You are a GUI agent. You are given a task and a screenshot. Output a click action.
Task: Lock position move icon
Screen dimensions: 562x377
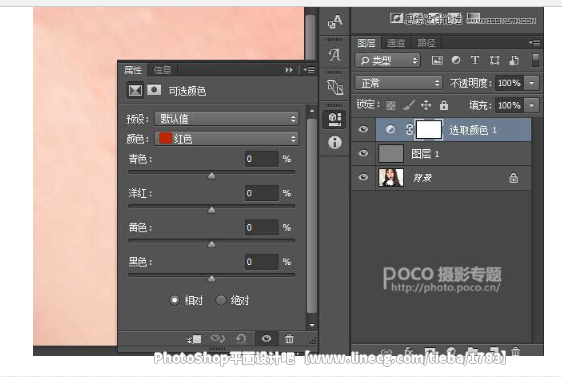[x=426, y=105]
